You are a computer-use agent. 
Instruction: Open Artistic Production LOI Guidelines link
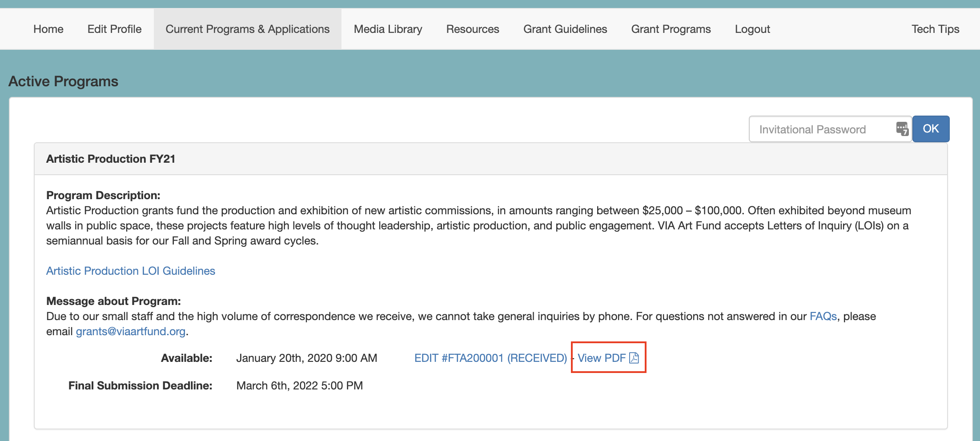tap(131, 271)
